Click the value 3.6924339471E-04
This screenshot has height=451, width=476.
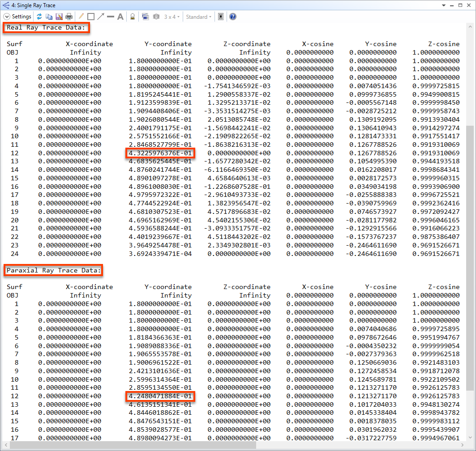tap(160, 254)
